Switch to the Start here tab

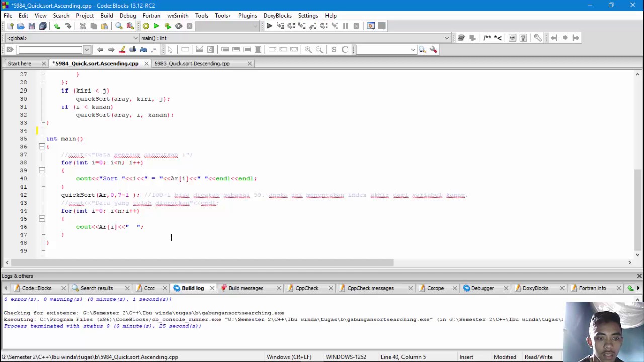coord(20,63)
